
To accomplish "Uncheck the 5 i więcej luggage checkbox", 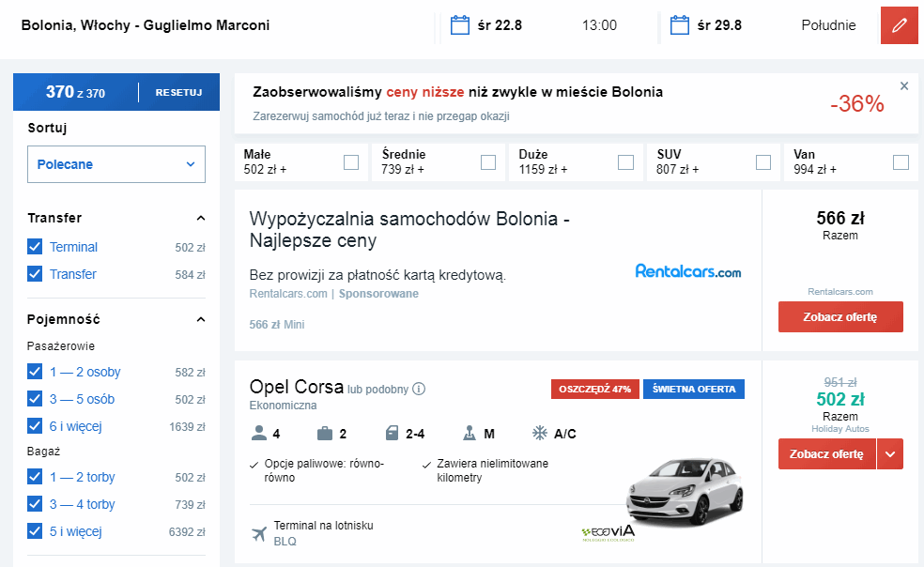I will coord(35,531).
